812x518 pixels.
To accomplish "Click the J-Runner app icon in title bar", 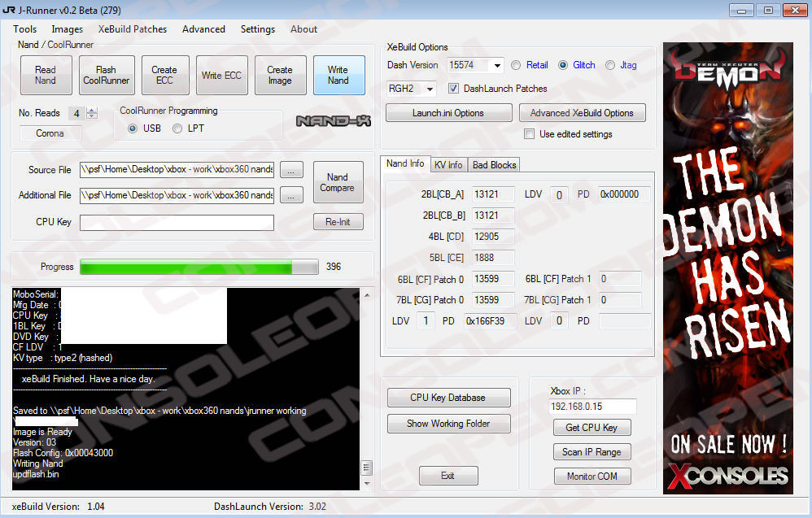I will (9, 10).
